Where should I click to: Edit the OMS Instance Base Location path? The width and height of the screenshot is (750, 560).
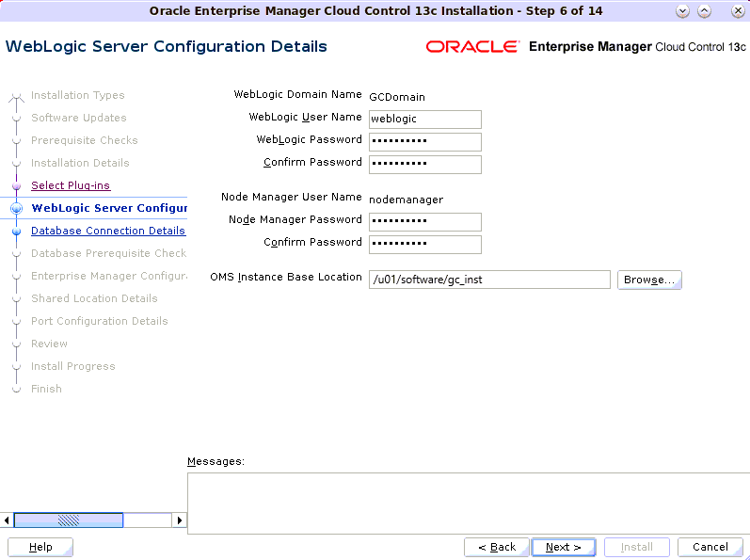coord(489,280)
